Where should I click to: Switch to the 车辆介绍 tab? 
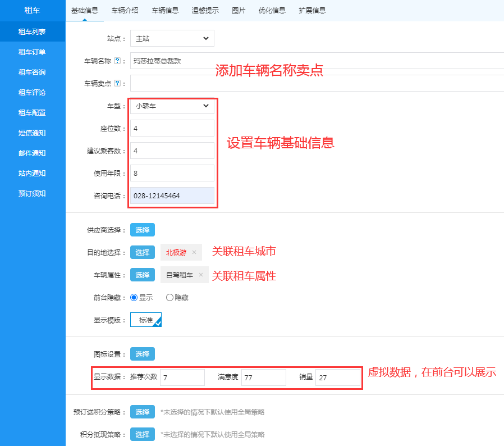pyautogui.click(x=125, y=10)
